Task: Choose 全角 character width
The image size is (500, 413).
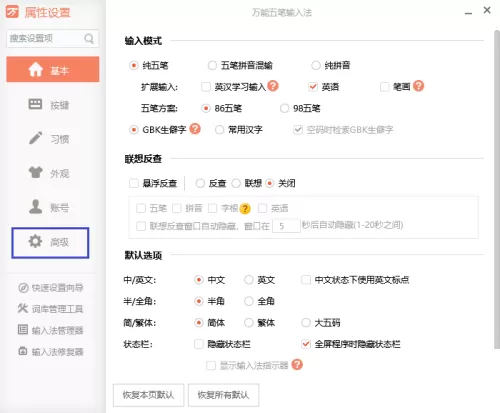Action: point(249,301)
